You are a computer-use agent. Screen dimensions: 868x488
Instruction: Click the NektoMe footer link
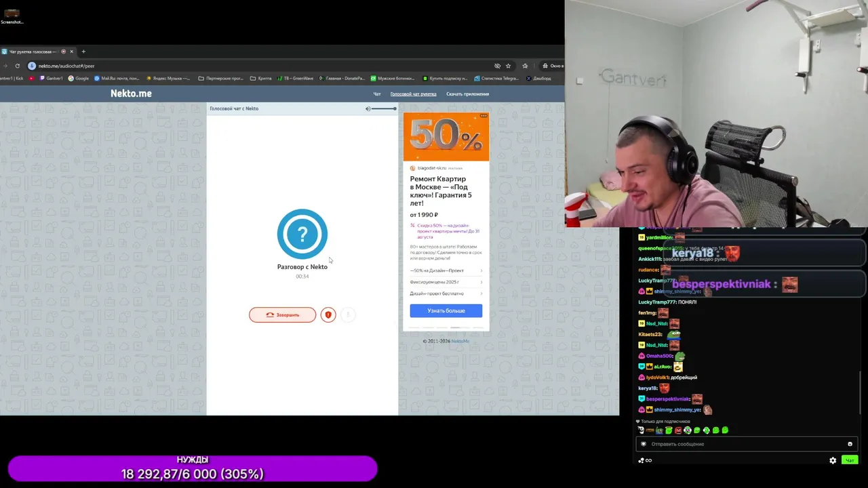point(460,341)
